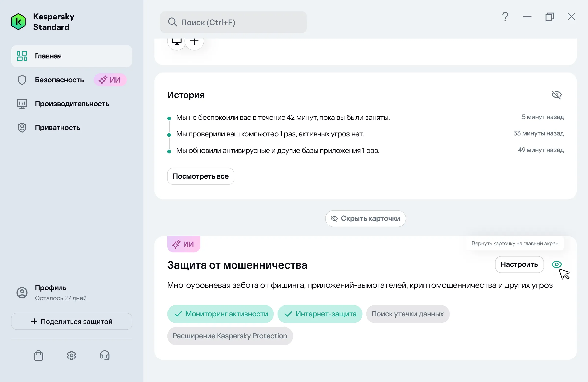Click the ИИ badge on the scam protection card
Image resolution: width=588 pixels, height=382 pixels.
point(184,244)
